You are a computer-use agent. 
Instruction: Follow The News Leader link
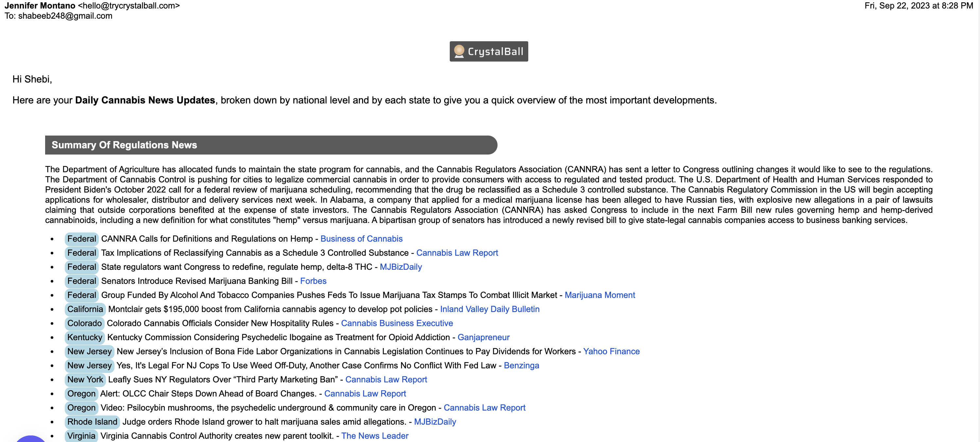point(375,436)
